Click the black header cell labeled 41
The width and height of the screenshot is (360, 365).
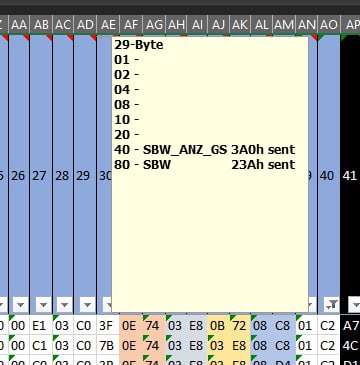coord(350,175)
